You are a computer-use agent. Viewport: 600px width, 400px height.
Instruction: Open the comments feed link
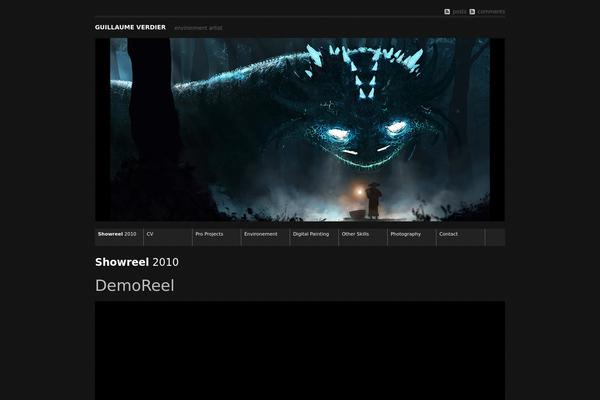(491, 11)
